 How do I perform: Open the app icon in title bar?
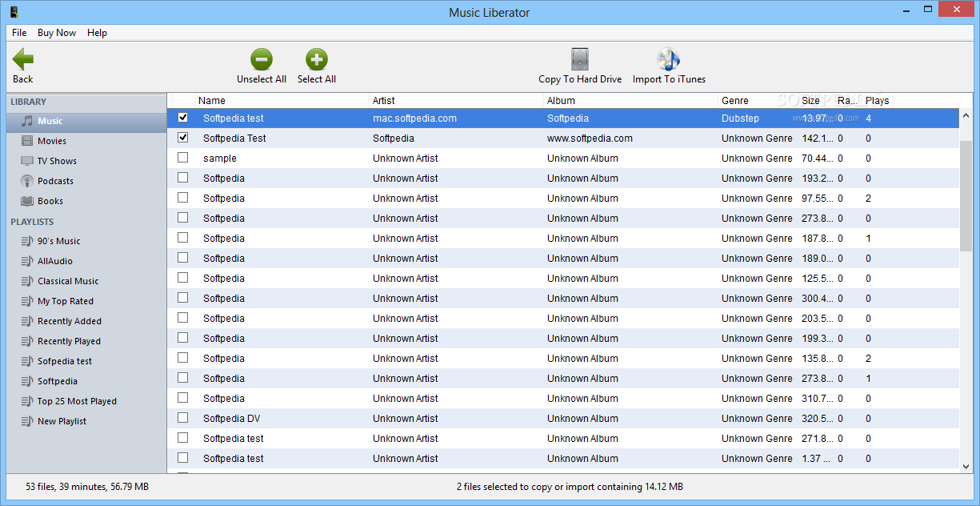coord(14,12)
